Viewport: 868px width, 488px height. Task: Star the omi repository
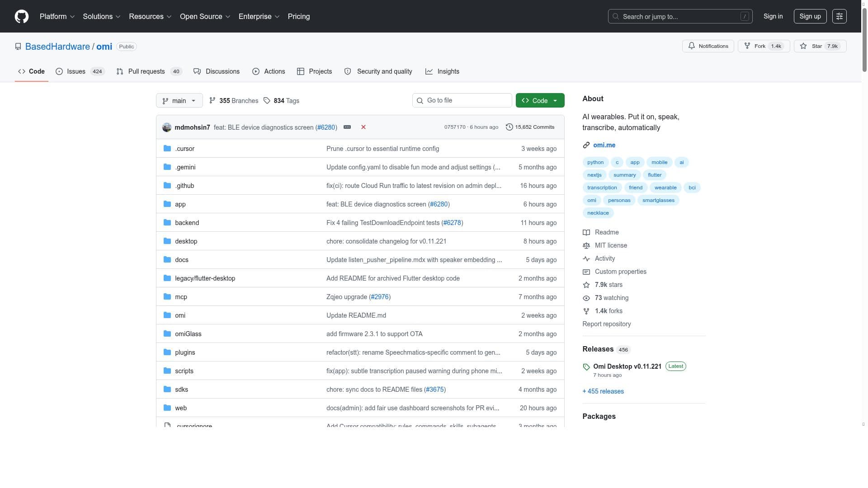[820, 46]
